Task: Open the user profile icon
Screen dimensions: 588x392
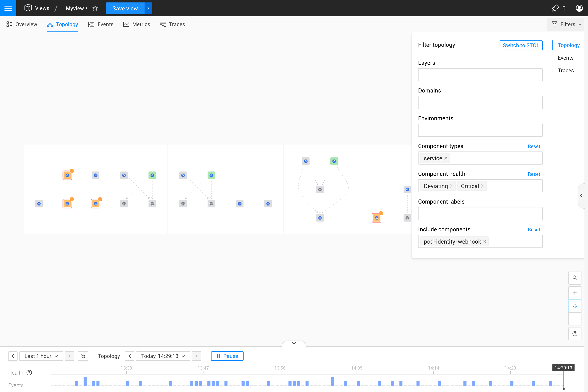Action: coord(579,8)
